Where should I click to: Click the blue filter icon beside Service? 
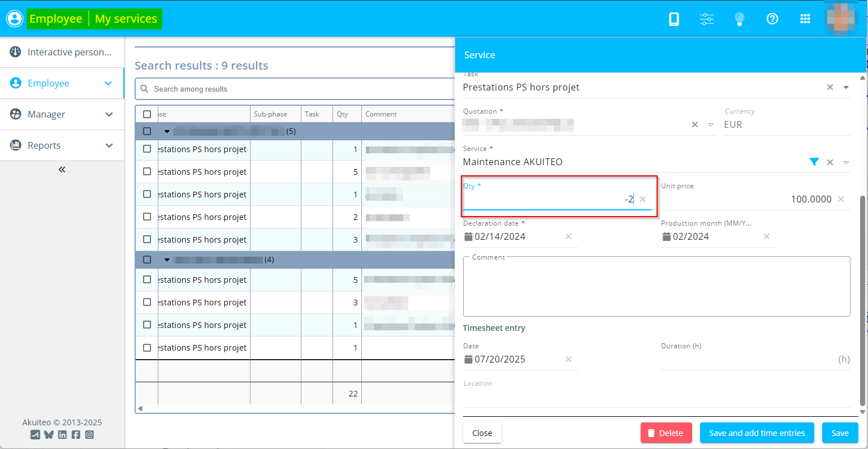pos(814,162)
